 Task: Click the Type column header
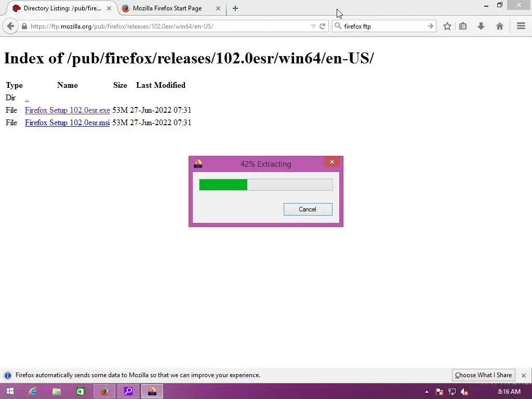(14, 85)
